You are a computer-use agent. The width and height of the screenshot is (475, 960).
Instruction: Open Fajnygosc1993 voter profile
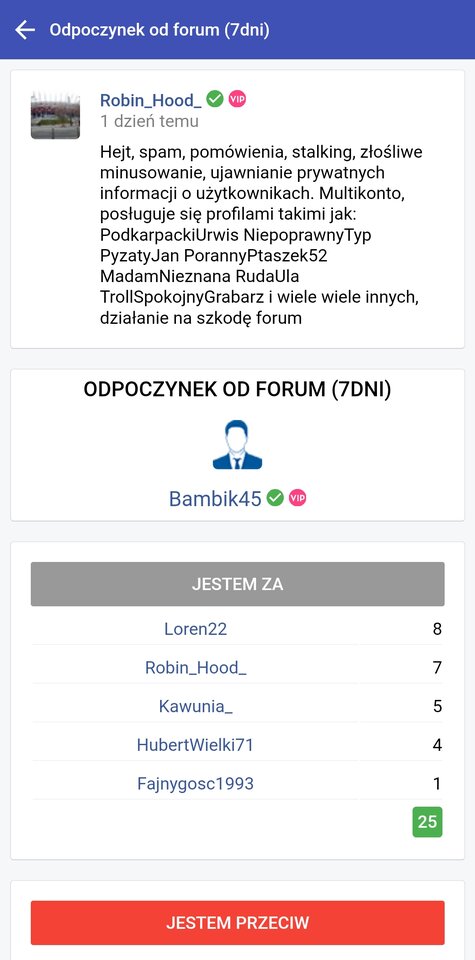[x=195, y=783]
